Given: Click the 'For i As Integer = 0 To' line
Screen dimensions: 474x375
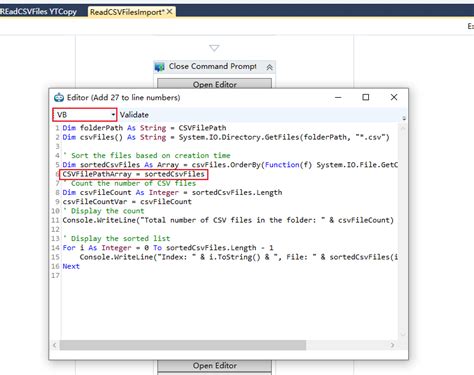Looking at the screenshot, I should [x=168, y=248].
